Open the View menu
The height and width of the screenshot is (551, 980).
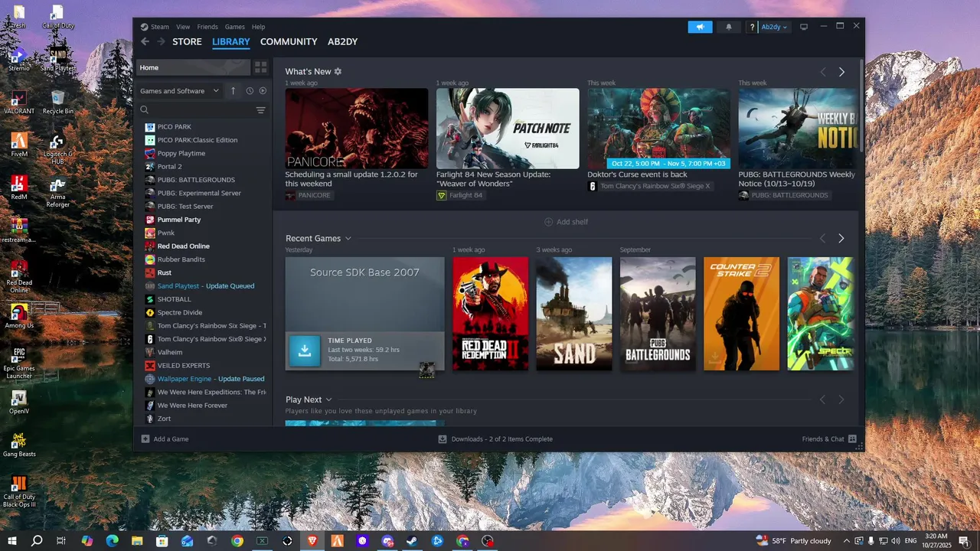pos(183,27)
